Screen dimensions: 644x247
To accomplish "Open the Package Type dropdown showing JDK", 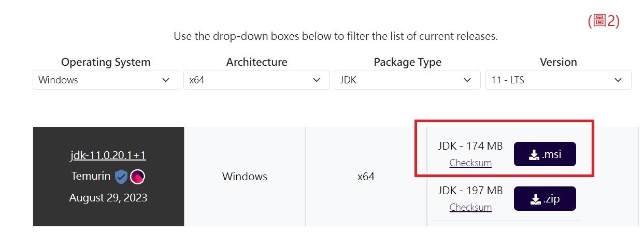I will click(407, 80).
